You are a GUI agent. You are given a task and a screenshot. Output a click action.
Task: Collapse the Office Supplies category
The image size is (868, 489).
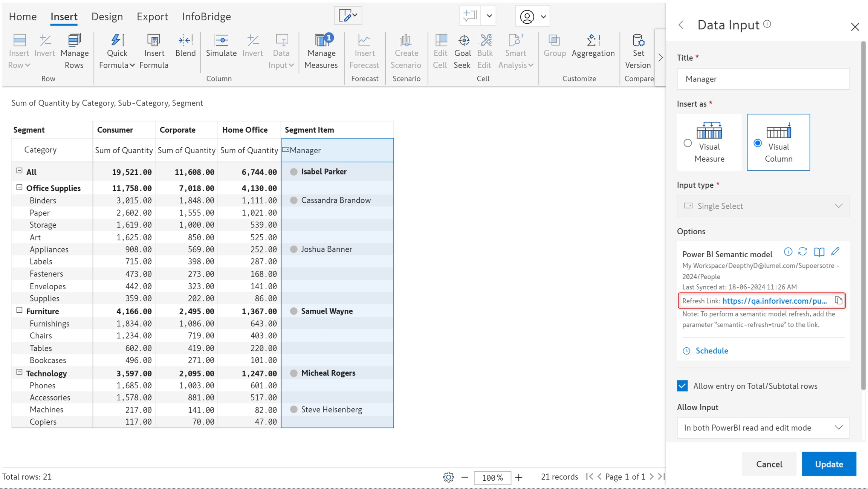point(19,187)
